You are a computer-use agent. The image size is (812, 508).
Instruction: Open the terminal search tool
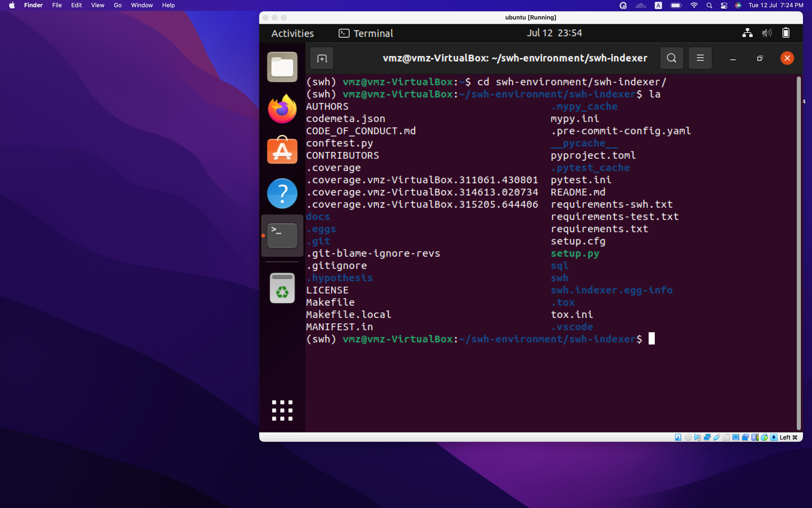pyautogui.click(x=671, y=58)
